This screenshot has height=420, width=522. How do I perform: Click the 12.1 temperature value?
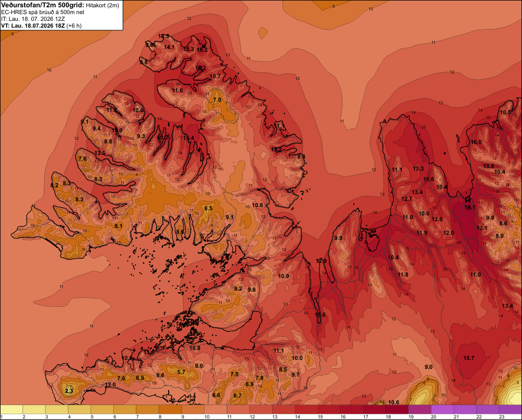pyautogui.click(x=482, y=228)
